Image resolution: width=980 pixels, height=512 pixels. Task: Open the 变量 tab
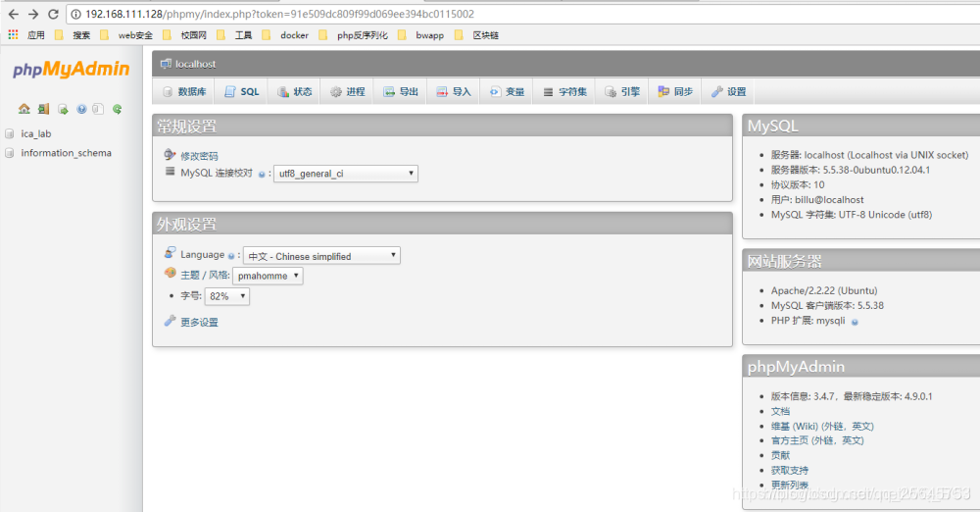point(507,92)
